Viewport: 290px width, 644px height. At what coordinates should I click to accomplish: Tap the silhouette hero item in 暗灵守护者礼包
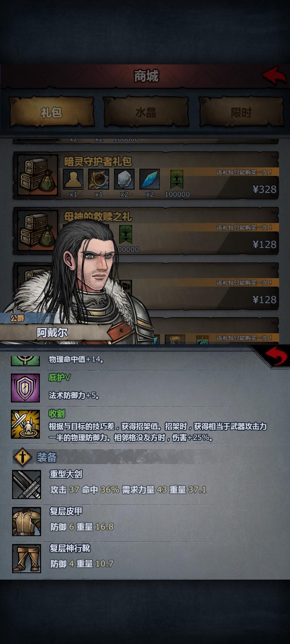pyautogui.click(x=73, y=179)
